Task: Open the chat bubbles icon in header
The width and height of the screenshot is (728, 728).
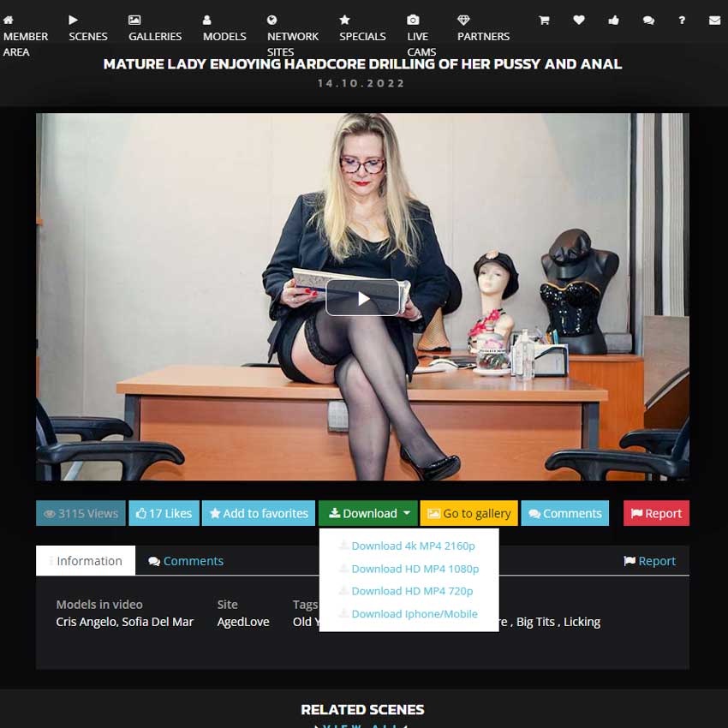Action: [x=648, y=20]
